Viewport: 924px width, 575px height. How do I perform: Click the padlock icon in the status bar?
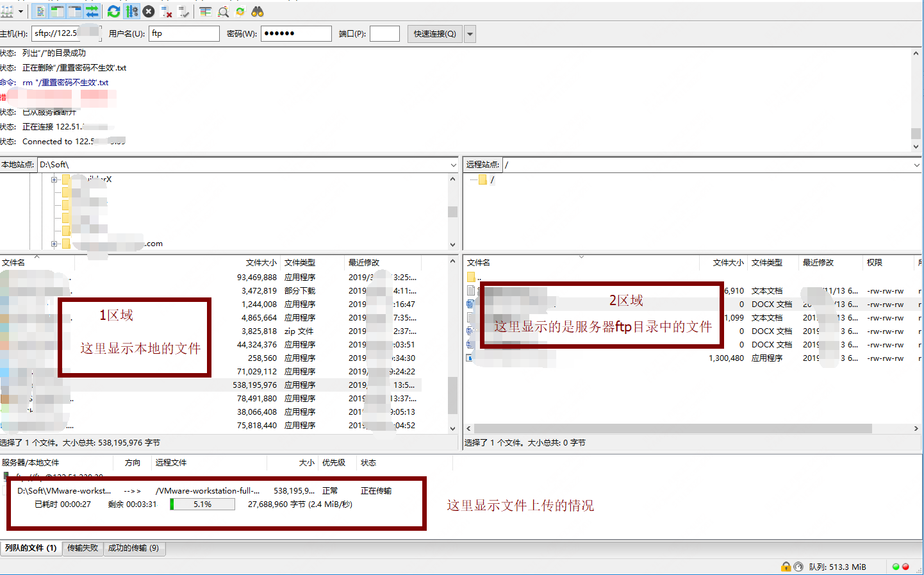786,567
